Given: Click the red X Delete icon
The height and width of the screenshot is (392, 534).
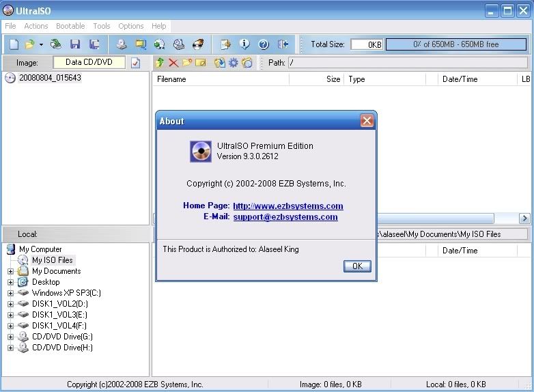Looking at the screenshot, I should point(173,63).
